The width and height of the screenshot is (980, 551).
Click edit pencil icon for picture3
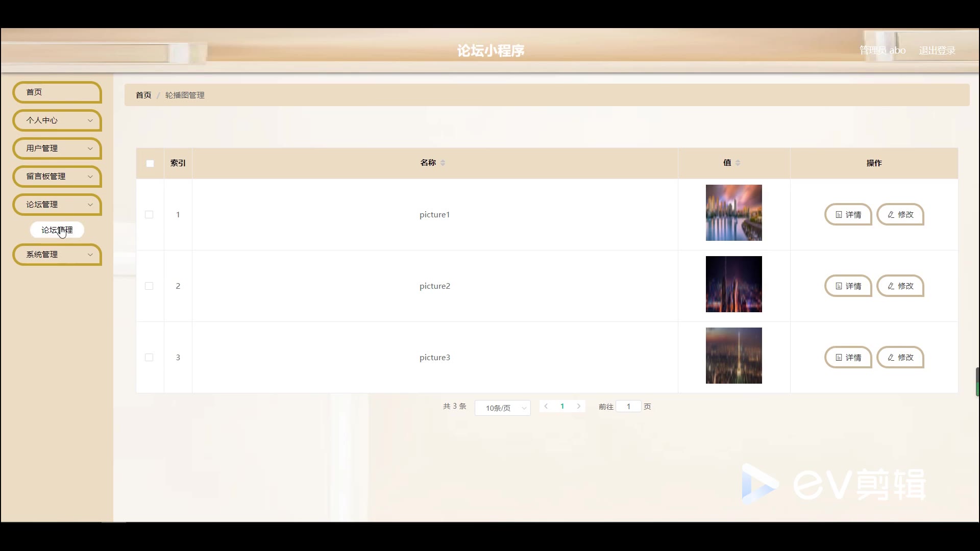[x=891, y=358]
